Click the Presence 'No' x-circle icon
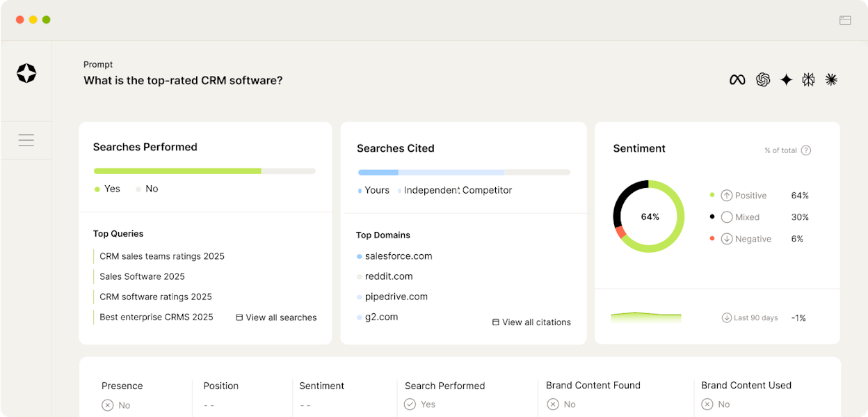 107,405
